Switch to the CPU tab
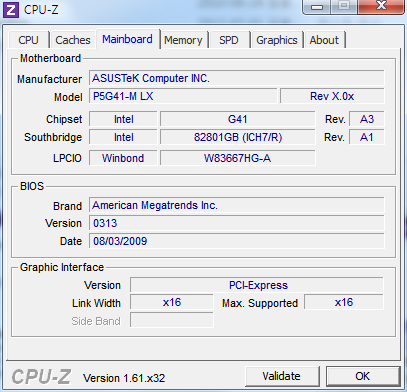Screen dimensions: 407x392 [28, 40]
